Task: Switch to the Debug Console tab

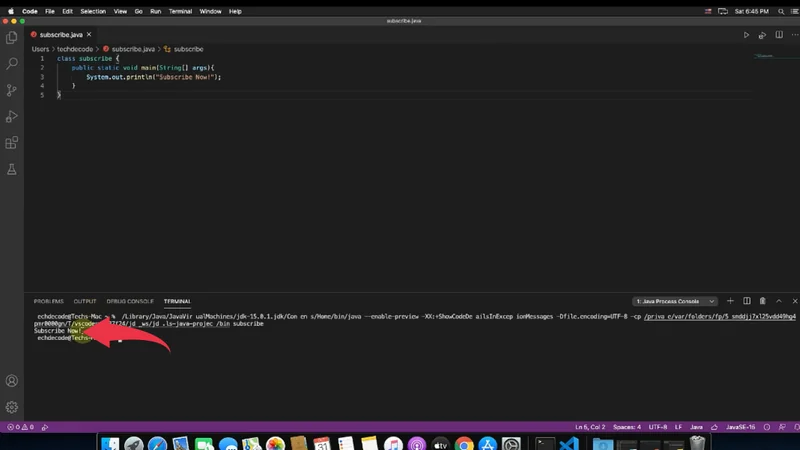Action: click(130, 301)
